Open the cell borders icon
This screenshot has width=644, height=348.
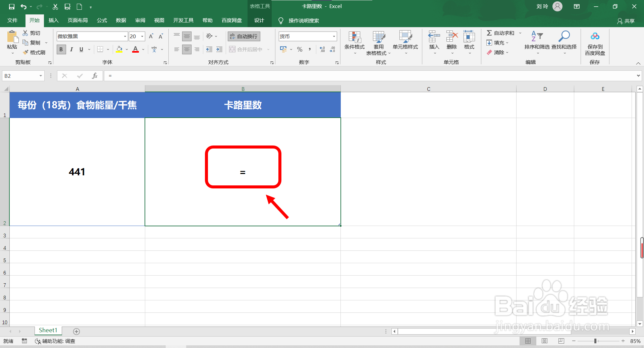[100, 49]
